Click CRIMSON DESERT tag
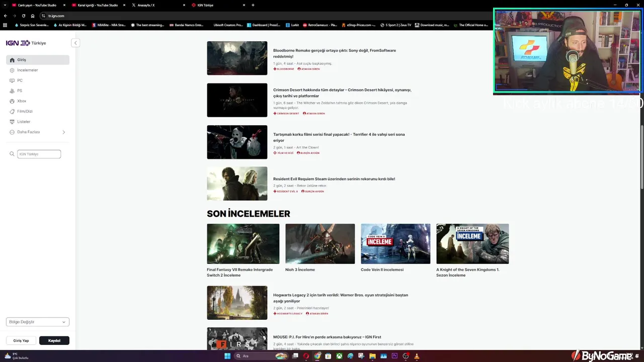The image size is (644, 362). click(x=286, y=114)
